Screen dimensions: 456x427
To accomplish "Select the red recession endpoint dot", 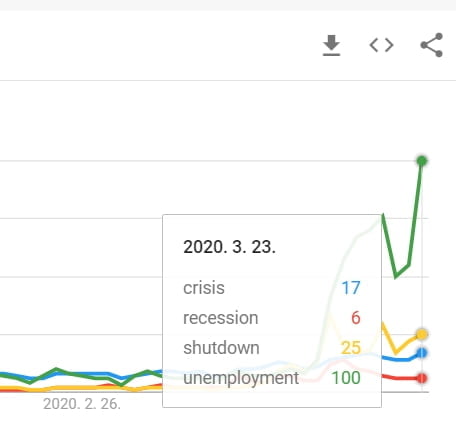I will [422, 378].
